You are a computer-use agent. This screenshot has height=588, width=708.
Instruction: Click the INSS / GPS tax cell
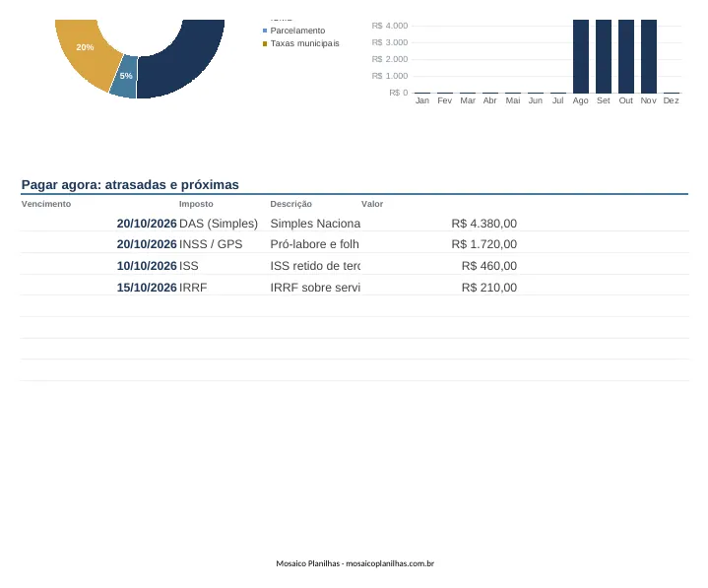point(211,244)
